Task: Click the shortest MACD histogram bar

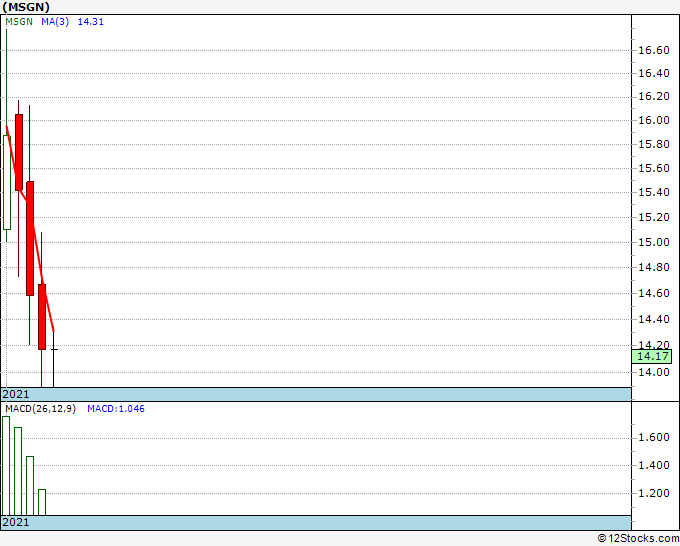Action: (42, 503)
